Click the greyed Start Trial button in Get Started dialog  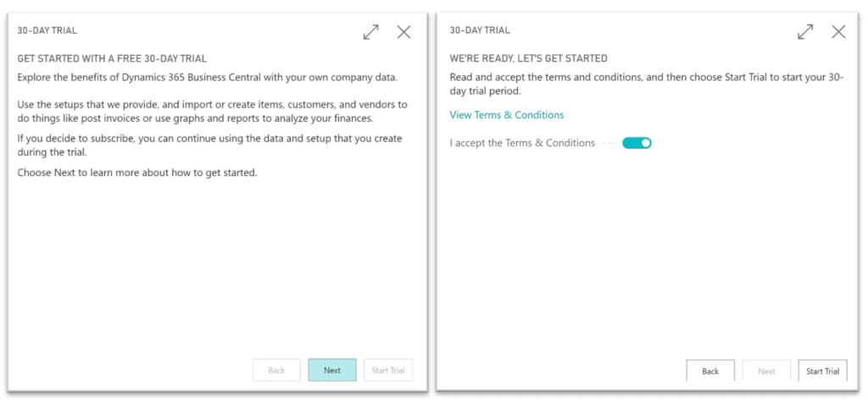(388, 370)
